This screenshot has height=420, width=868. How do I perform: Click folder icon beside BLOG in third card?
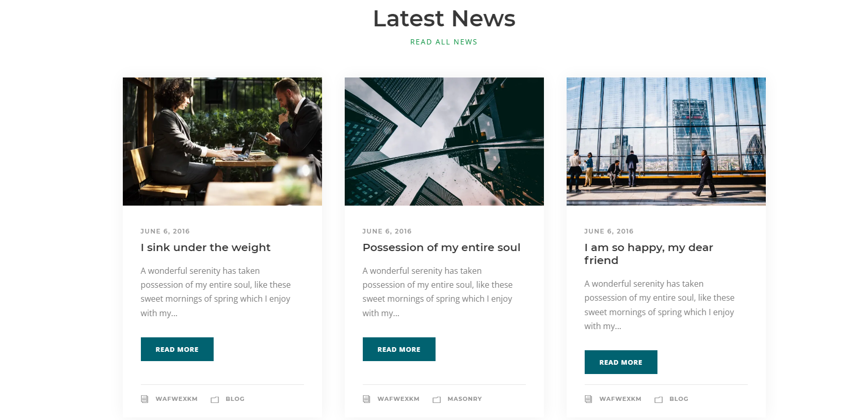658,399
